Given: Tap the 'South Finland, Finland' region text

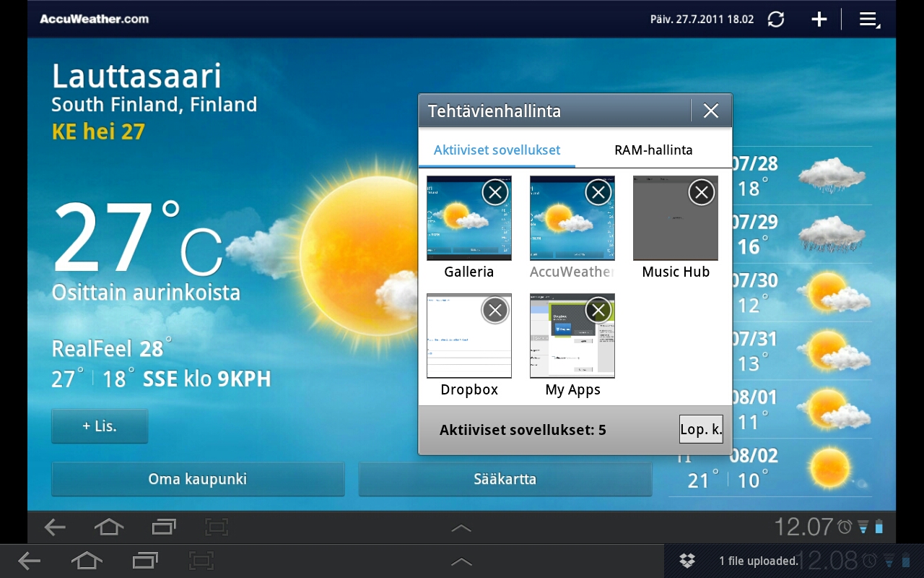Looking at the screenshot, I should (x=154, y=105).
